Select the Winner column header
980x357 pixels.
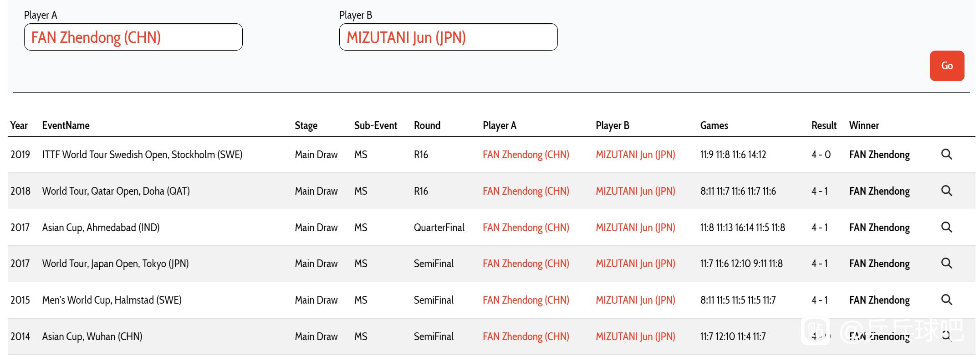[x=864, y=125]
